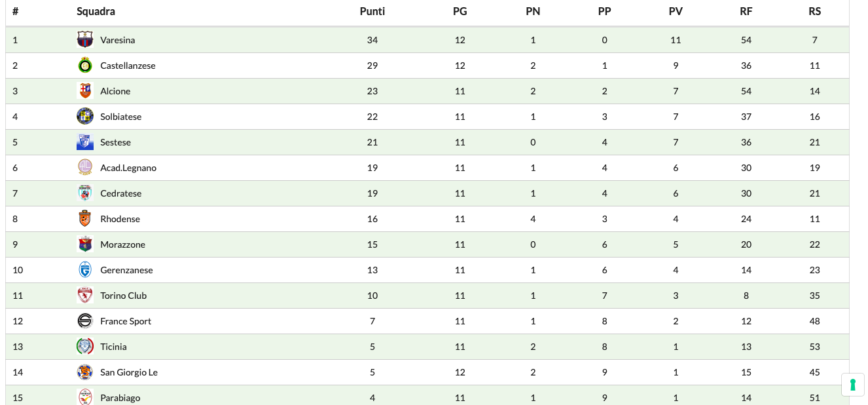Click the Sestese blue team logo

85,142
